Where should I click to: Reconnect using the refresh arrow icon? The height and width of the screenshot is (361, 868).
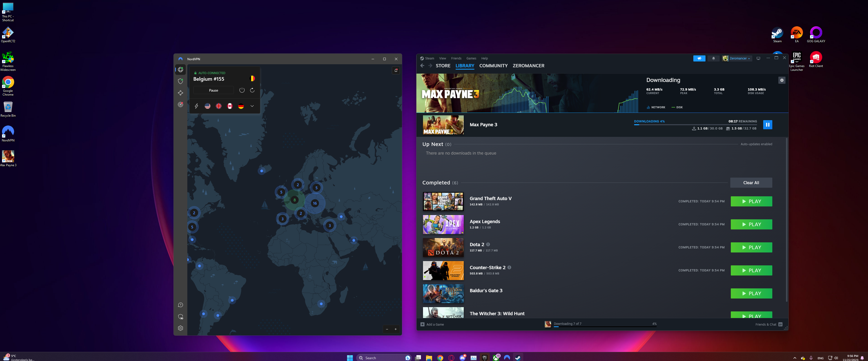click(x=252, y=90)
